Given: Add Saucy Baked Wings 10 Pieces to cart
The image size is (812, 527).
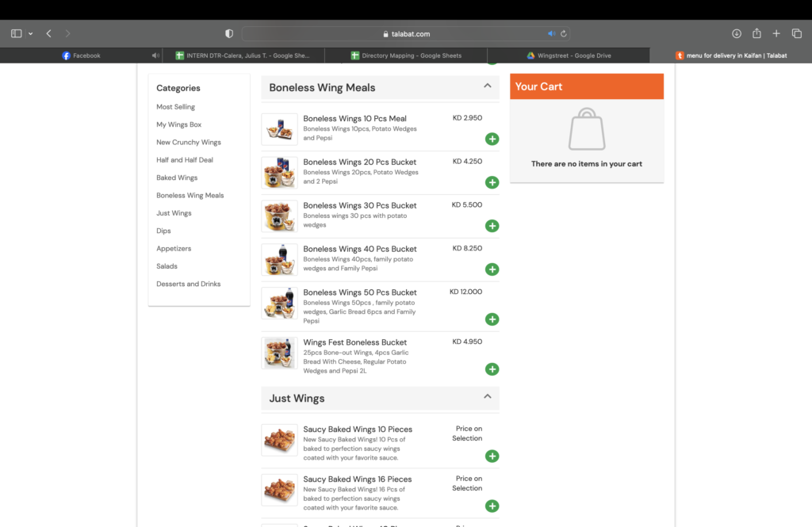Looking at the screenshot, I should [492, 456].
